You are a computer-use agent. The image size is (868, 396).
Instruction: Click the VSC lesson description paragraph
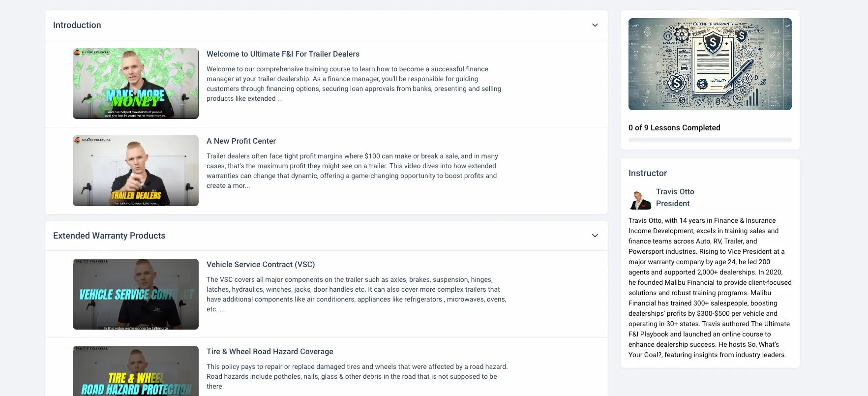click(357, 294)
